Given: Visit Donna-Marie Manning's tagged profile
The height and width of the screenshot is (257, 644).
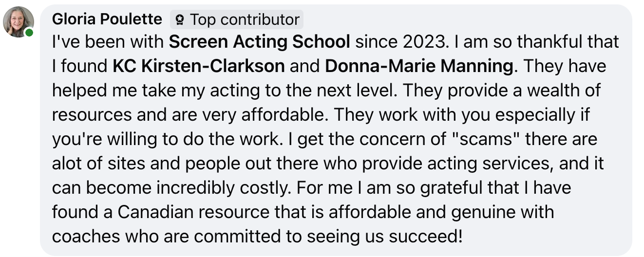Looking at the screenshot, I should pyautogui.click(x=419, y=66).
